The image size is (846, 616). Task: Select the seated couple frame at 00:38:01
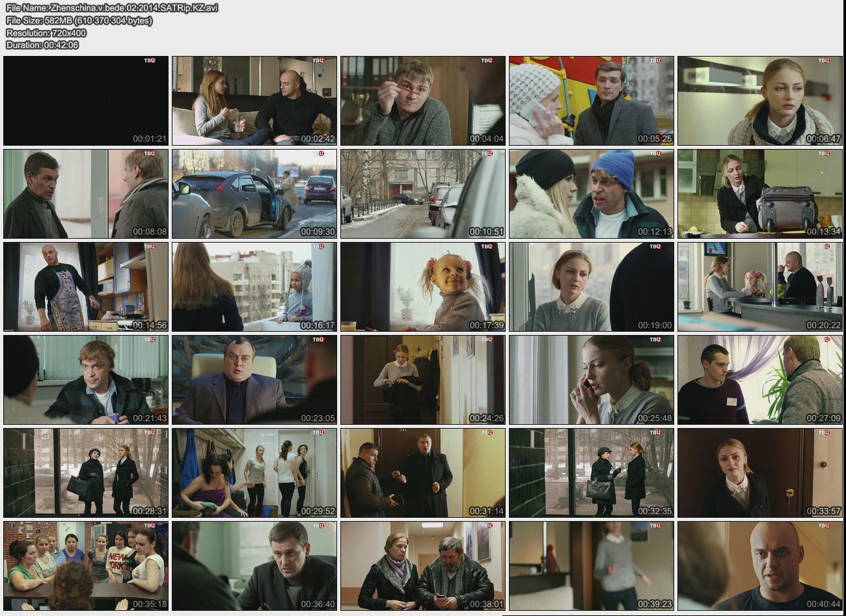coord(423,566)
